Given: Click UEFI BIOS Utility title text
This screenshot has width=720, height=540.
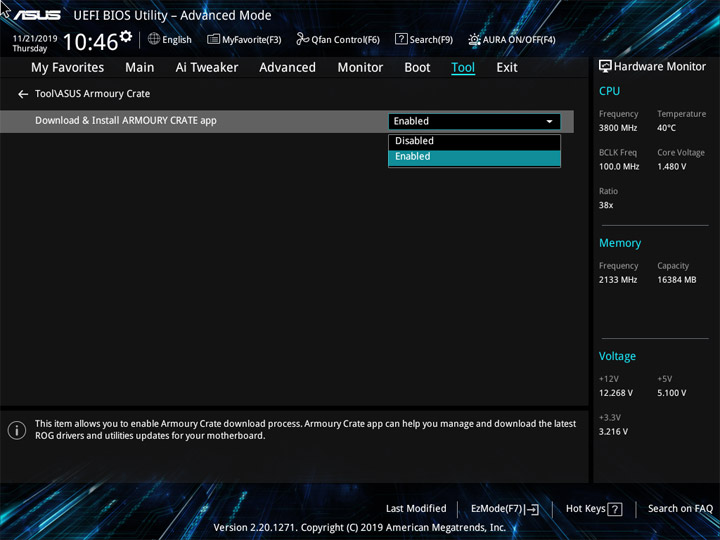Looking at the screenshot, I should coord(172,16).
